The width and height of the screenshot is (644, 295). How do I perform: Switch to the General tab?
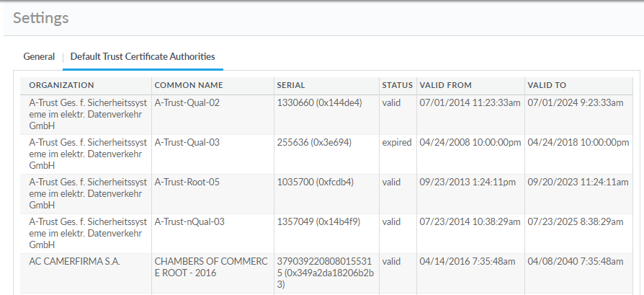point(39,56)
